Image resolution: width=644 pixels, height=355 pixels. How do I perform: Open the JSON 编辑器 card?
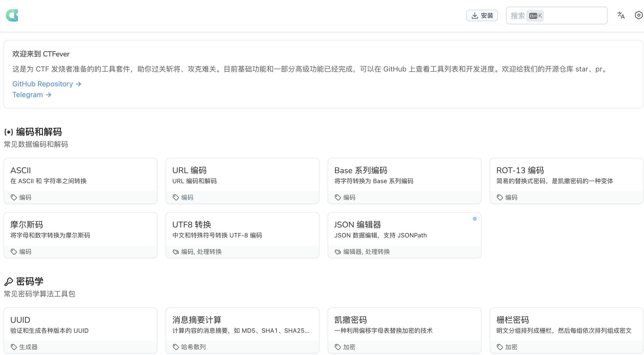404,235
